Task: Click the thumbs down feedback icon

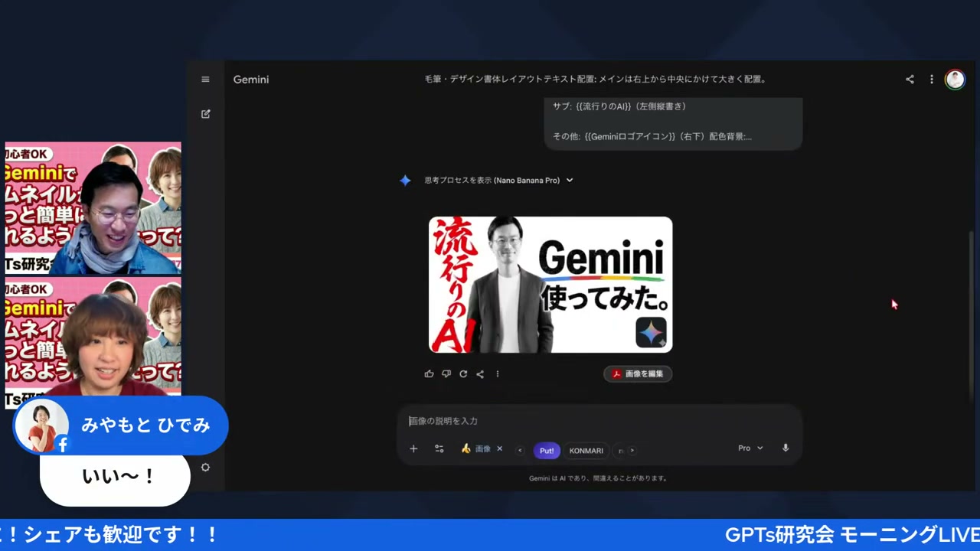Action: 446,373
